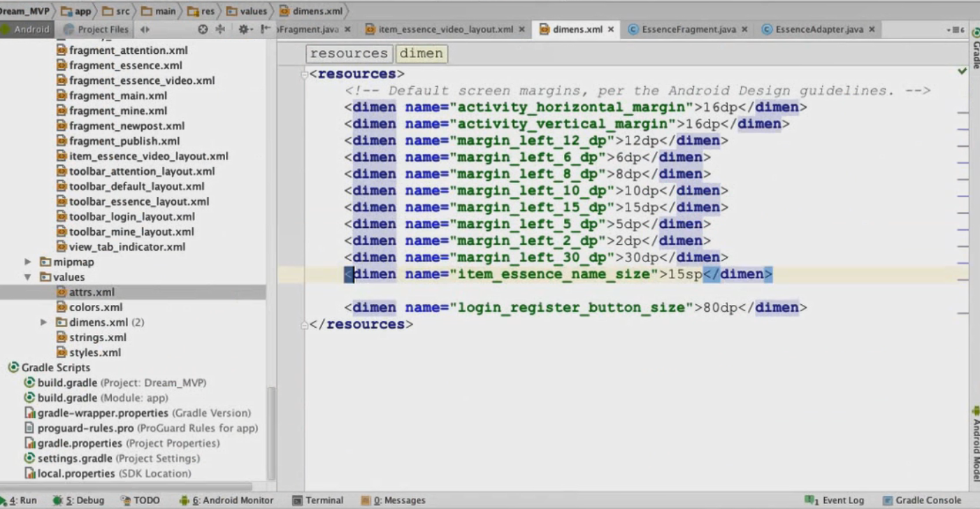Click the main breadcrumb folder
Screen dimensions: 980x509
tap(159, 11)
